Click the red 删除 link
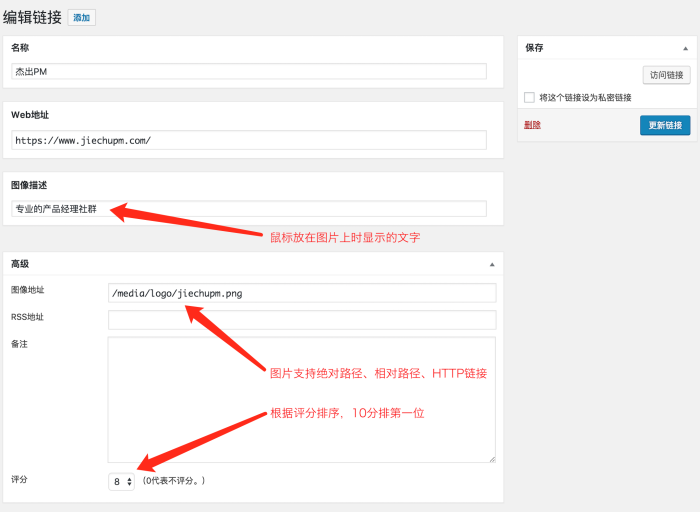 coord(532,125)
